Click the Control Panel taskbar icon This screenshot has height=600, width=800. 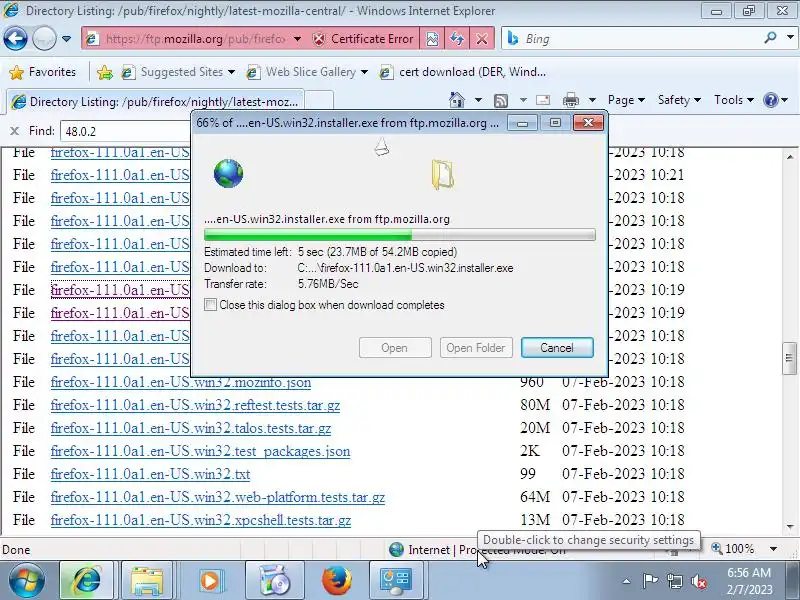(396, 581)
